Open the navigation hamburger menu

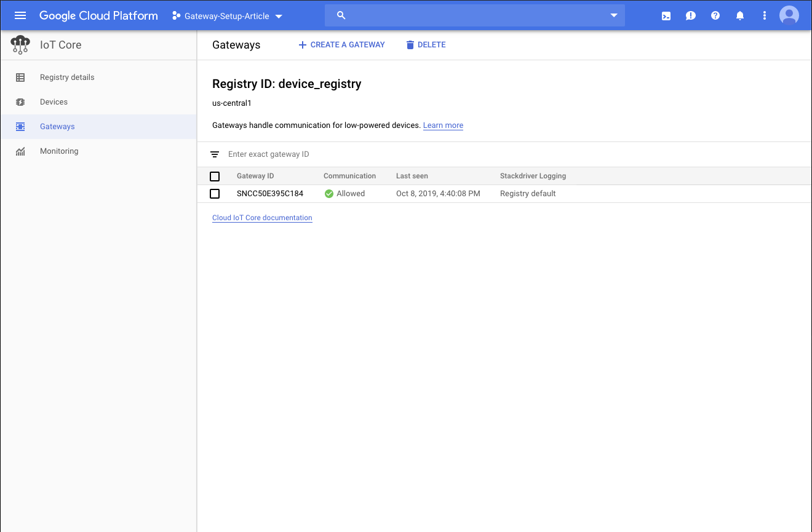click(x=20, y=15)
